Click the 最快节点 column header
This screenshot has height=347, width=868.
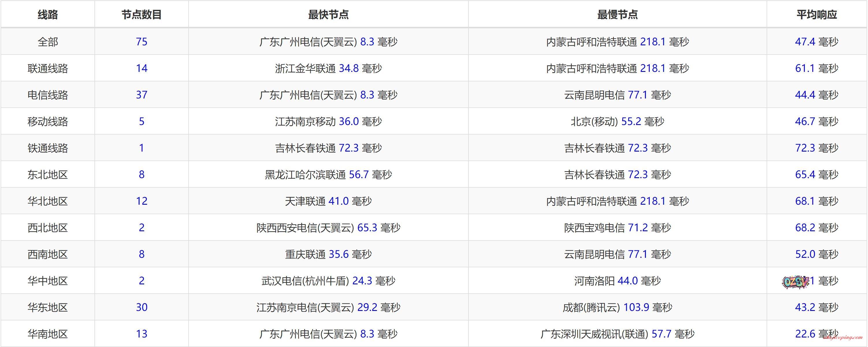(x=328, y=14)
